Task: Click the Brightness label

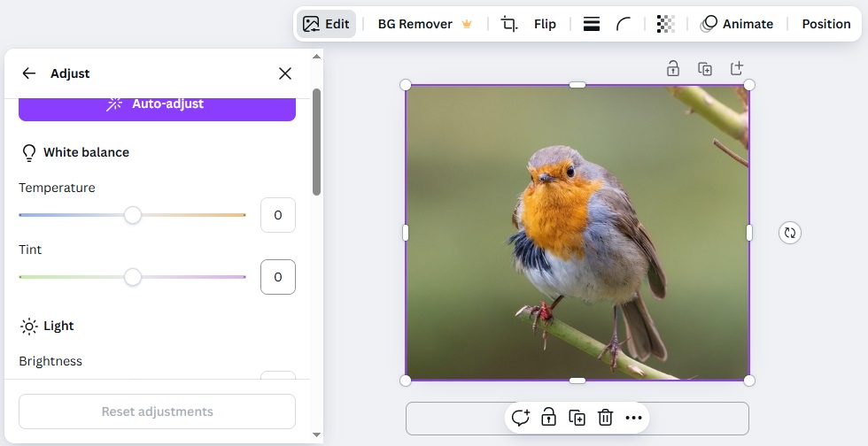Action: (50, 361)
